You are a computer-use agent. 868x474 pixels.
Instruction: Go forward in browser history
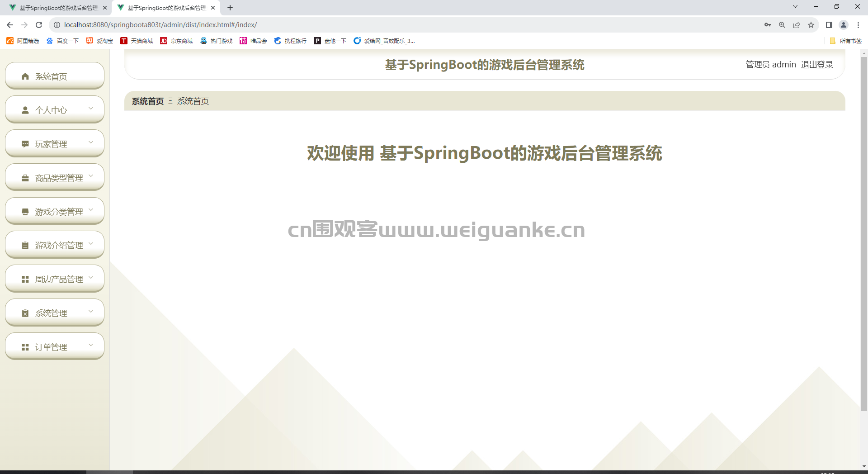(x=24, y=25)
